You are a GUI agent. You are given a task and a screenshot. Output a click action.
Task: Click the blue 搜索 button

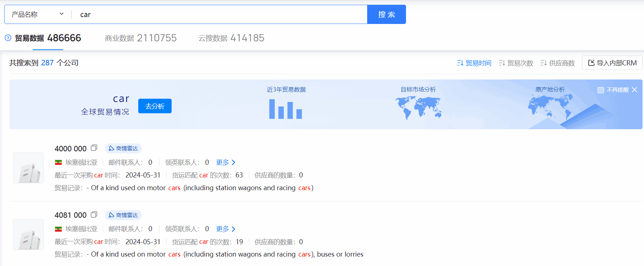(x=386, y=15)
